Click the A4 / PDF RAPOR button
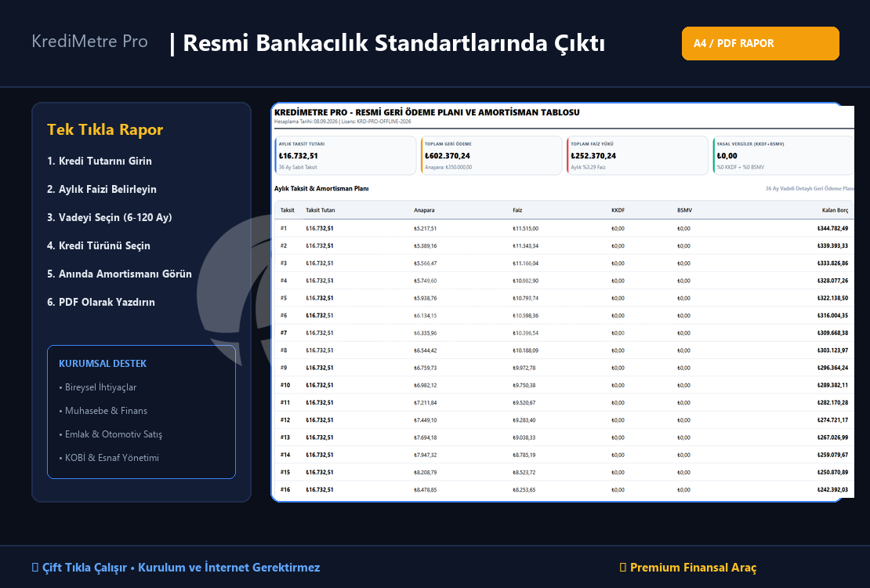This screenshot has height=588, width=870. click(x=760, y=43)
